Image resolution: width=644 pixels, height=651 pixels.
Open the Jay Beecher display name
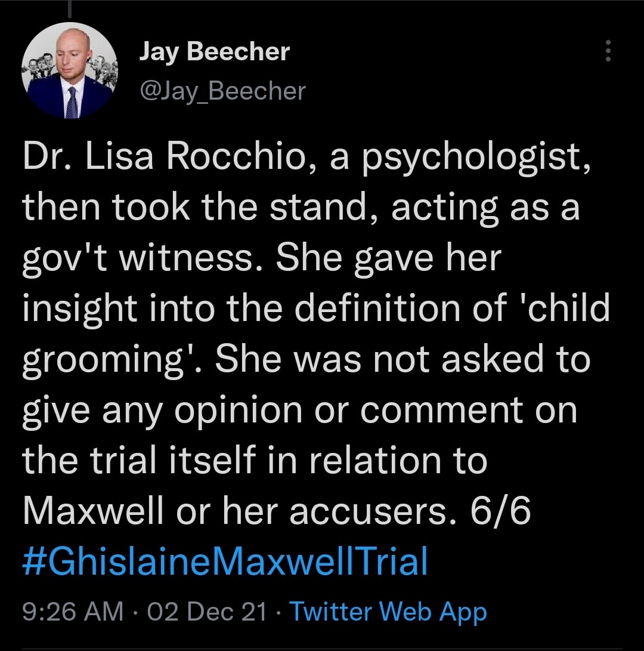click(x=214, y=51)
